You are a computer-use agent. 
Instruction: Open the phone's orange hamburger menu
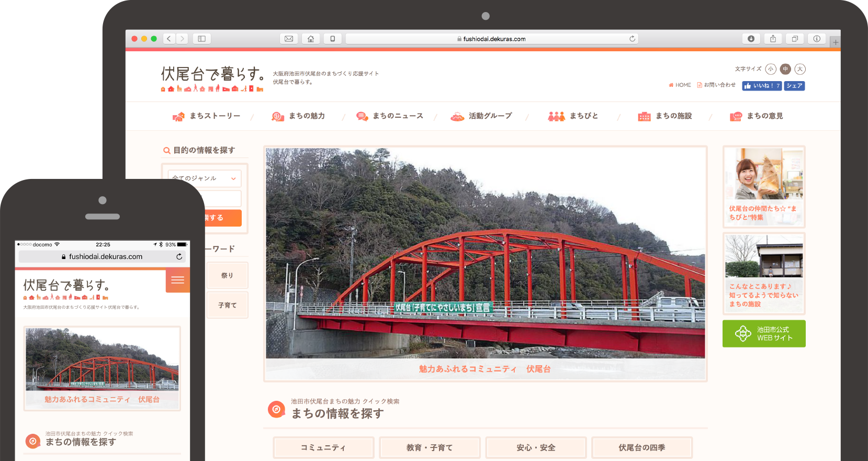pos(178,280)
